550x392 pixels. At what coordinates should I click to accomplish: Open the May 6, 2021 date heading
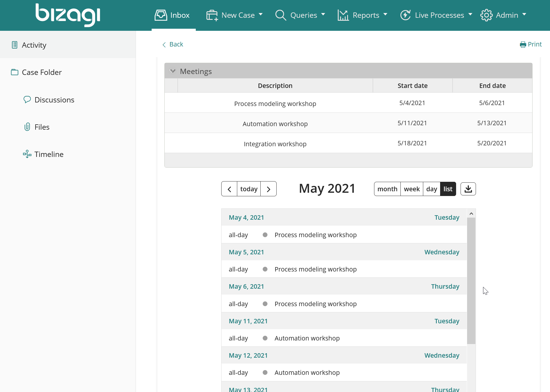pos(246,286)
